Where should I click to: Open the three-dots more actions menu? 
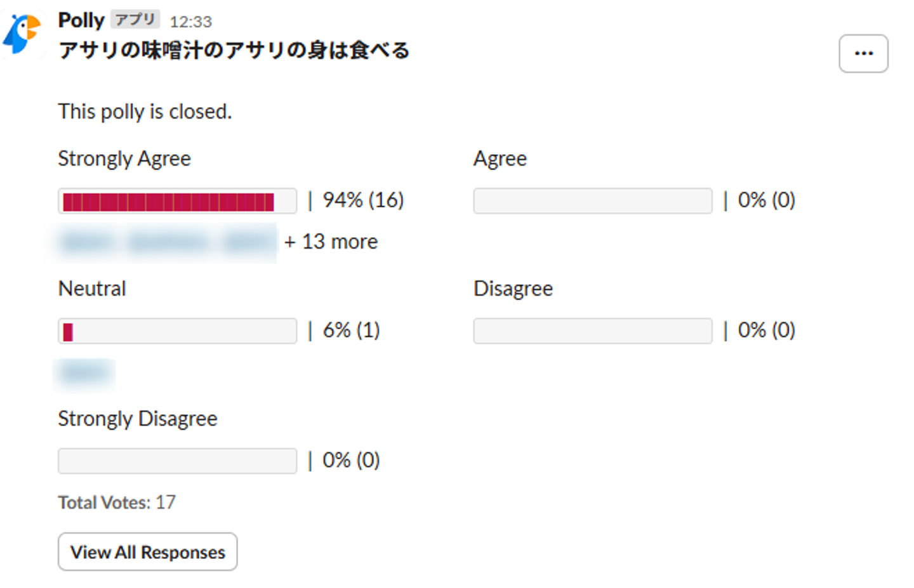click(x=863, y=53)
